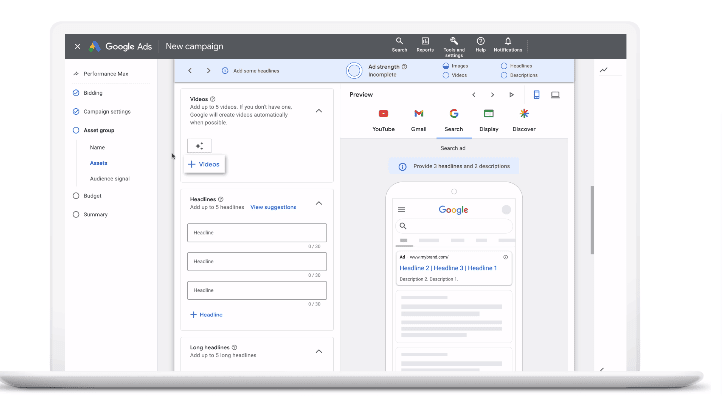Viewport: 722px width, 413px height.
Task: Click the Images strength indicator
Action: tap(455, 66)
